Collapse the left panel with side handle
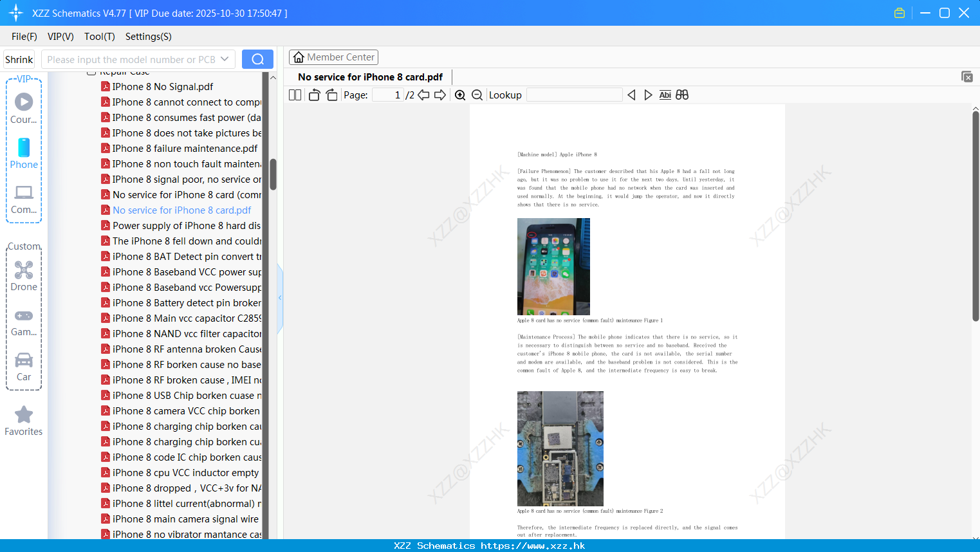Image resolution: width=980 pixels, height=552 pixels. pos(280,298)
